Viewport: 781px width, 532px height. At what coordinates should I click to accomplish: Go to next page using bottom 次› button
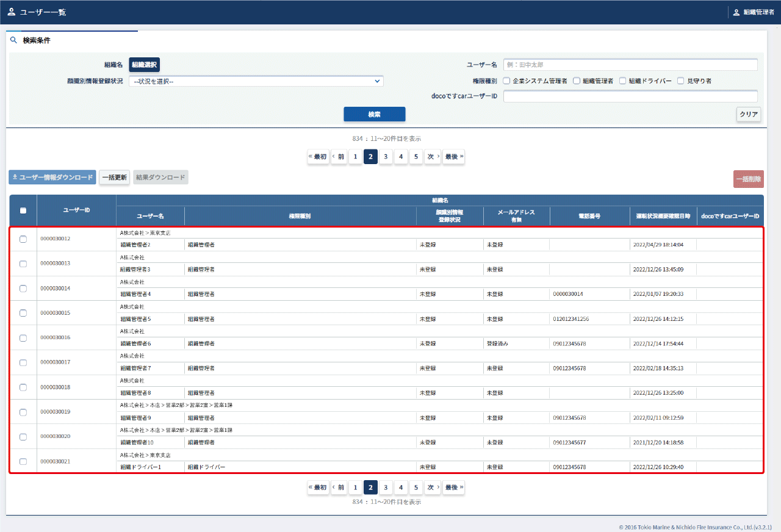pyautogui.click(x=433, y=487)
